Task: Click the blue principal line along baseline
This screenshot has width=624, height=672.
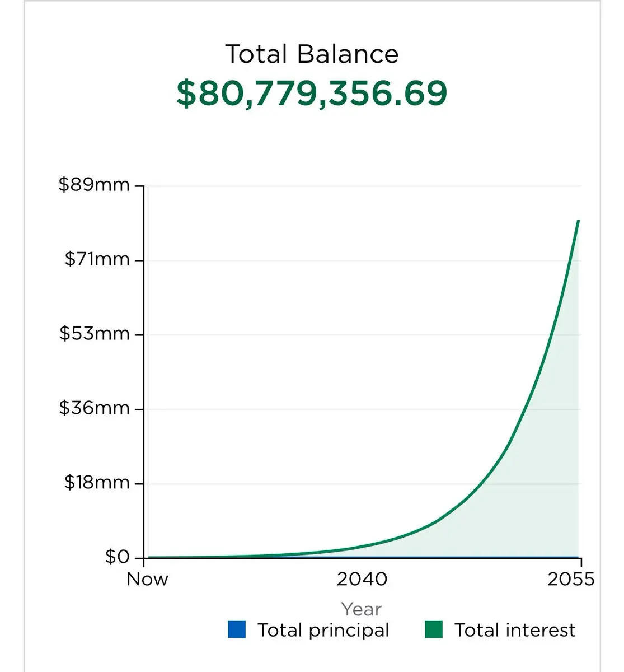Action: 362,558
